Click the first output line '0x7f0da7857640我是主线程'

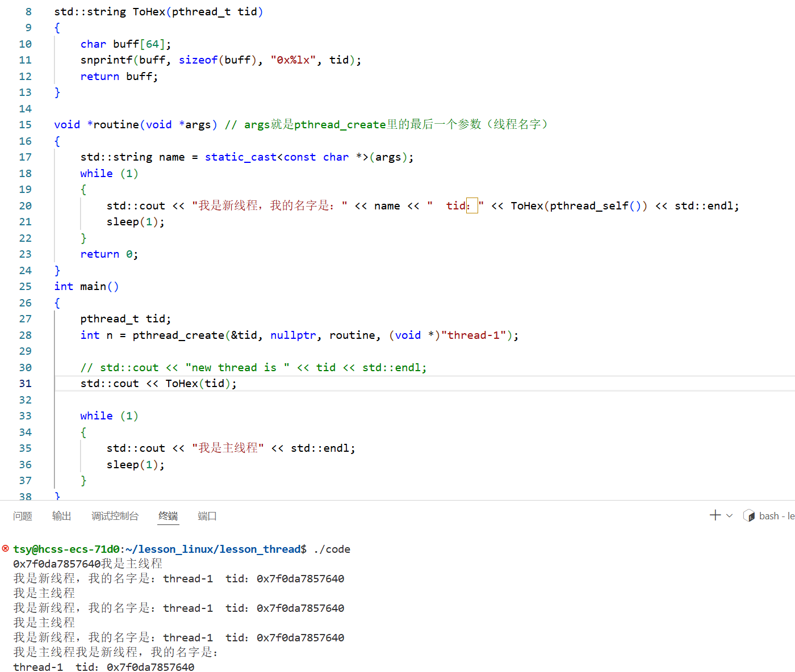click(88, 564)
